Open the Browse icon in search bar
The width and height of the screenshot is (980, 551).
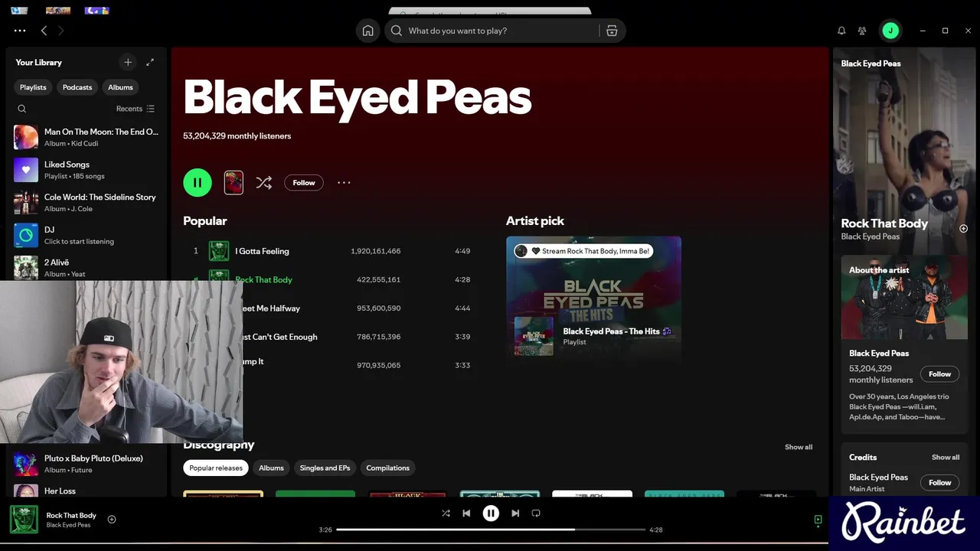click(x=612, y=31)
